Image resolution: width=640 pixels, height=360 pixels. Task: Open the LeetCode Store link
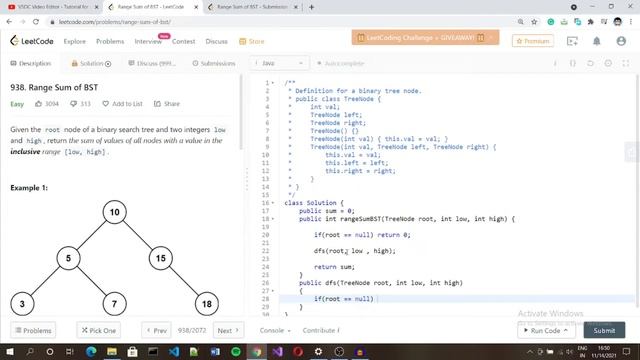pos(251,41)
